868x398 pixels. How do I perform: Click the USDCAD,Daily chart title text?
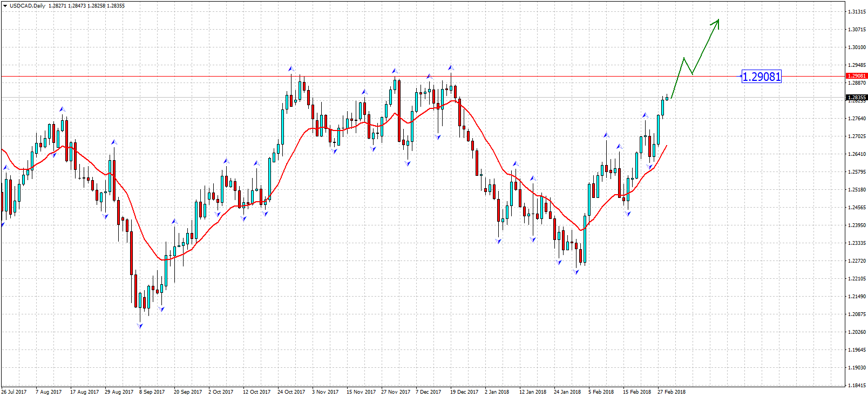pyautogui.click(x=28, y=6)
